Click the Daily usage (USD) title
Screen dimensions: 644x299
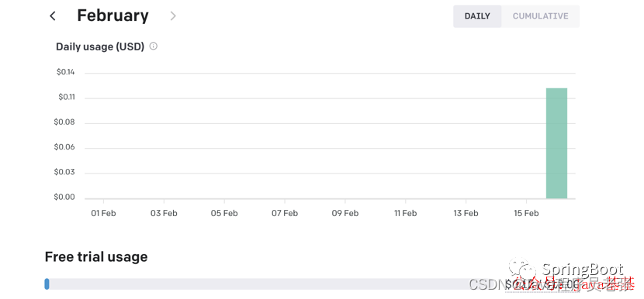click(x=100, y=46)
